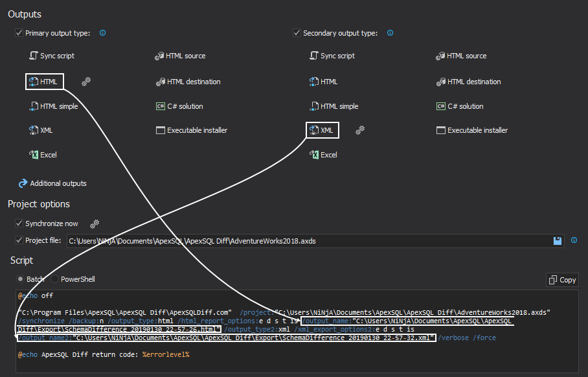Open HTML output options gear
Image resolution: width=588 pixels, height=377 pixels.
pos(85,82)
